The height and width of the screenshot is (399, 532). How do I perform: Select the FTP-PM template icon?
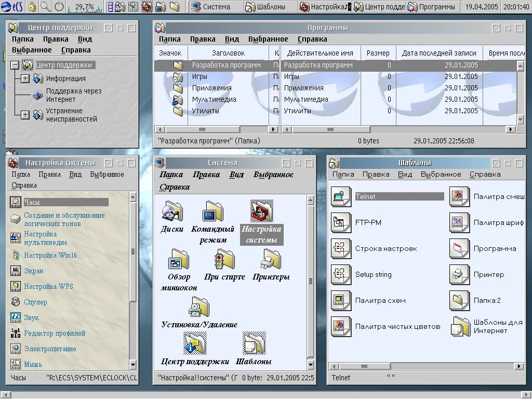pos(341,222)
